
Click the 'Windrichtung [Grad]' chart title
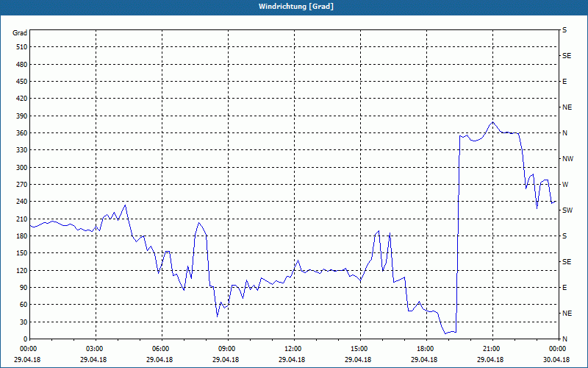(296, 7)
